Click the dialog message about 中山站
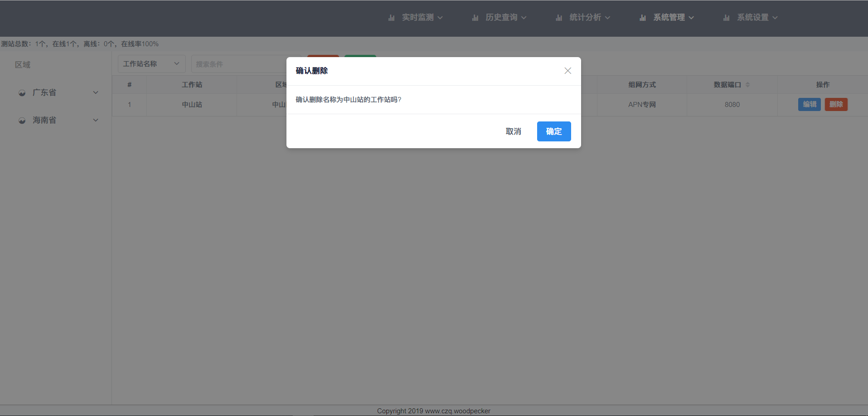Image resolution: width=868 pixels, height=416 pixels. pos(349,100)
